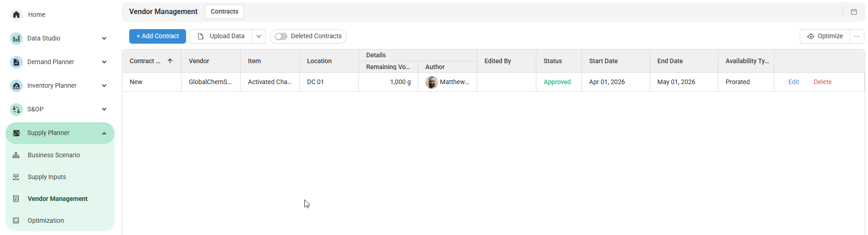Screen dimensions: 868x235
Task: Delete the contract row
Action: (823, 82)
